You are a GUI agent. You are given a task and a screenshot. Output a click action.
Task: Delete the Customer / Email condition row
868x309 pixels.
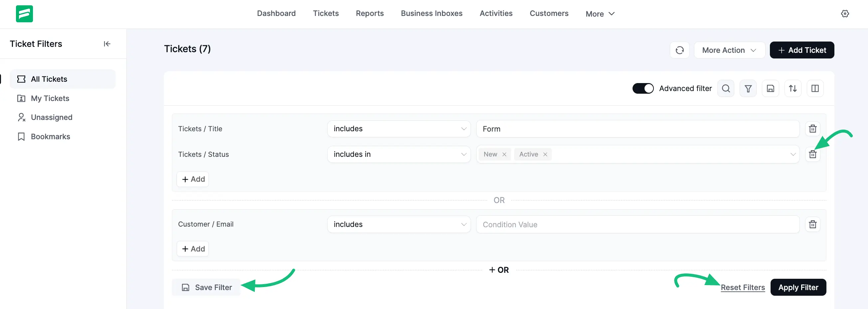click(812, 224)
